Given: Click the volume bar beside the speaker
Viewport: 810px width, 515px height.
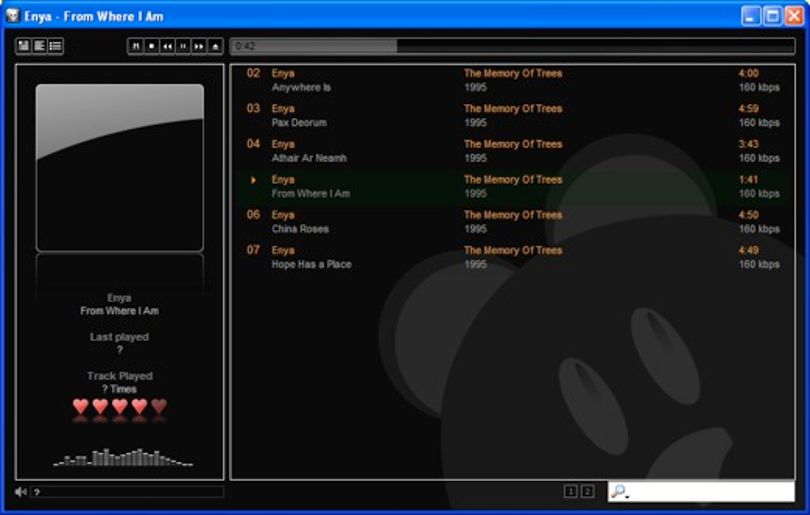Looking at the screenshot, I should point(127,492).
